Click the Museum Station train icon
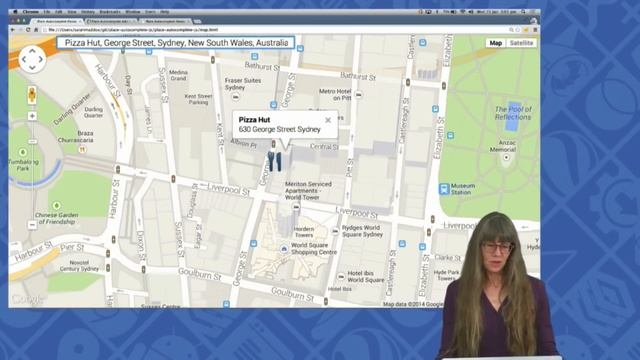This screenshot has height=360, width=640. tap(444, 189)
